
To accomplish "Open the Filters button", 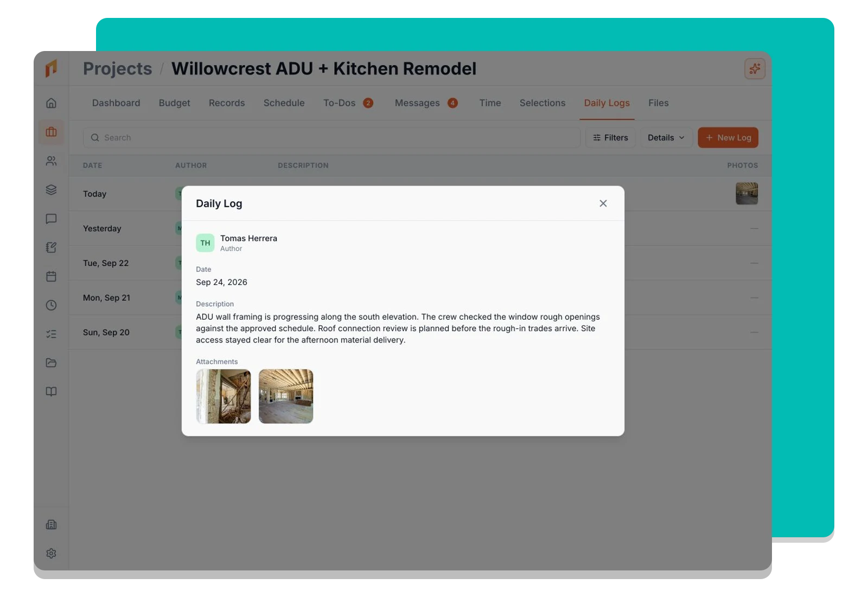I will point(610,138).
